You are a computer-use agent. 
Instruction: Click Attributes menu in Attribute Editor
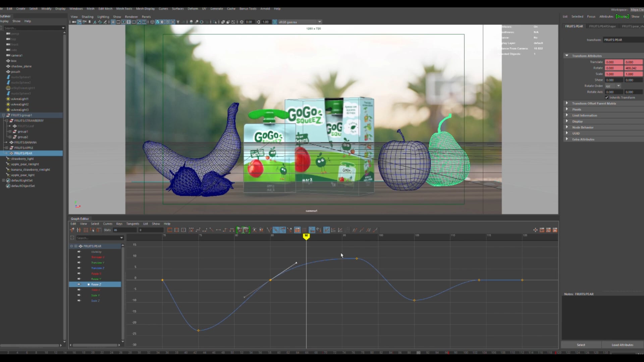point(606,16)
